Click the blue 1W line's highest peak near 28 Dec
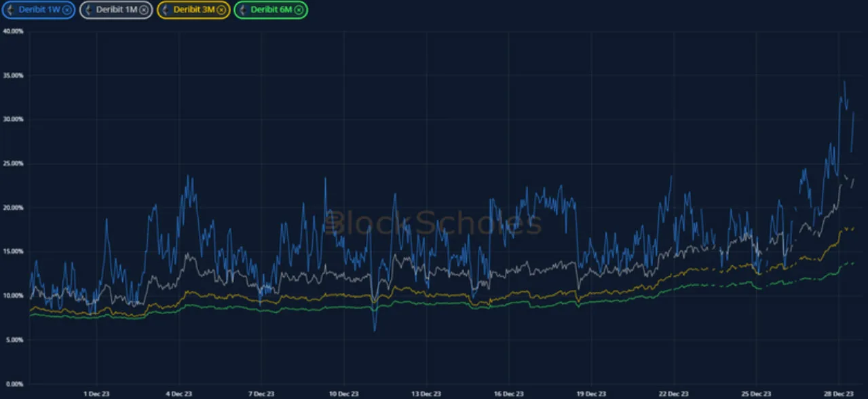Viewport: 868px width, 399px height. (x=844, y=82)
